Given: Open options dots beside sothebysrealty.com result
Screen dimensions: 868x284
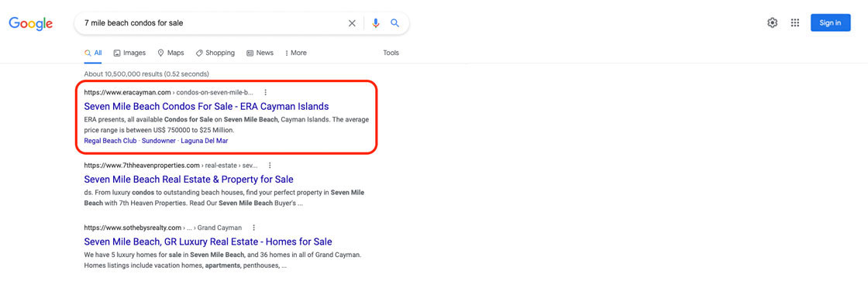Looking at the screenshot, I should click(x=253, y=228).
